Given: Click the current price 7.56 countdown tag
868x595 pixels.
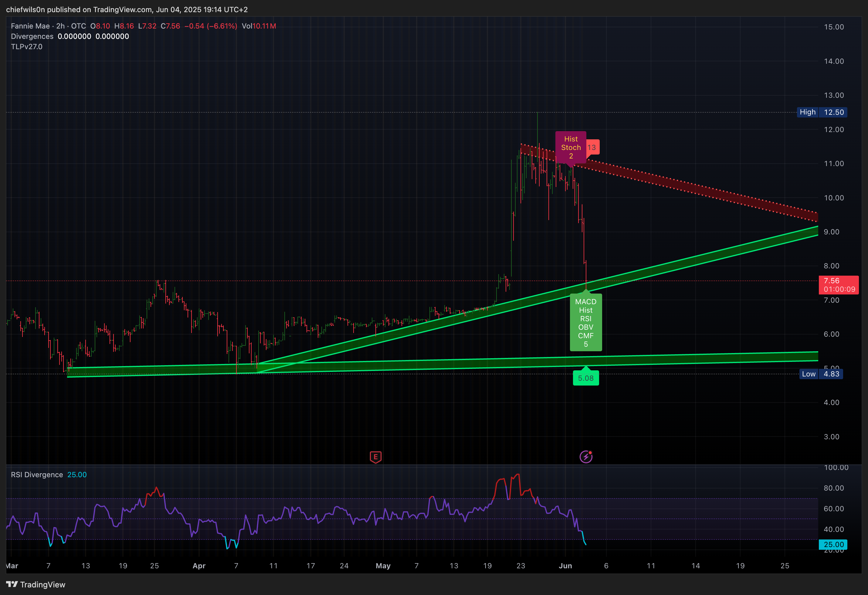Looking at the screenshot, I should pos(839,285).
